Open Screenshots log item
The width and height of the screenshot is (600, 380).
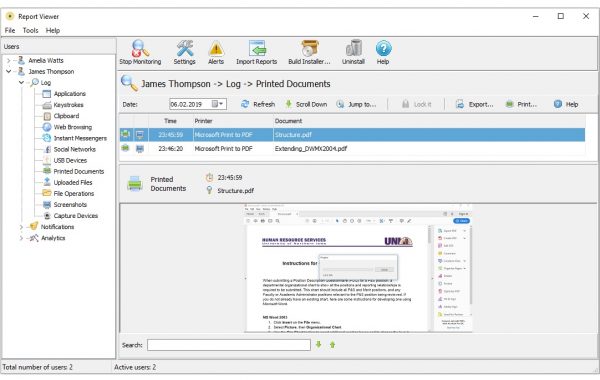pyautogui.click(x=70, y=205)
